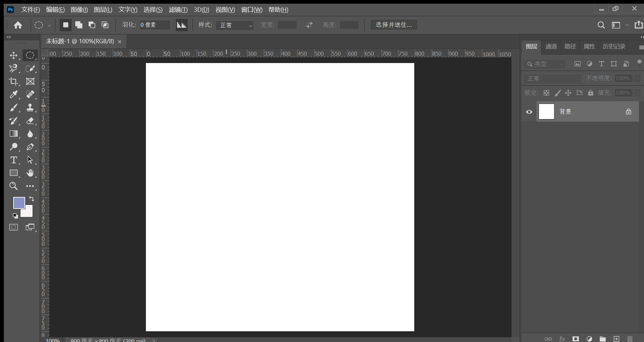Choose Add to Selection mode
Viewport: 644px width, 342px height.
click(79, 25)
